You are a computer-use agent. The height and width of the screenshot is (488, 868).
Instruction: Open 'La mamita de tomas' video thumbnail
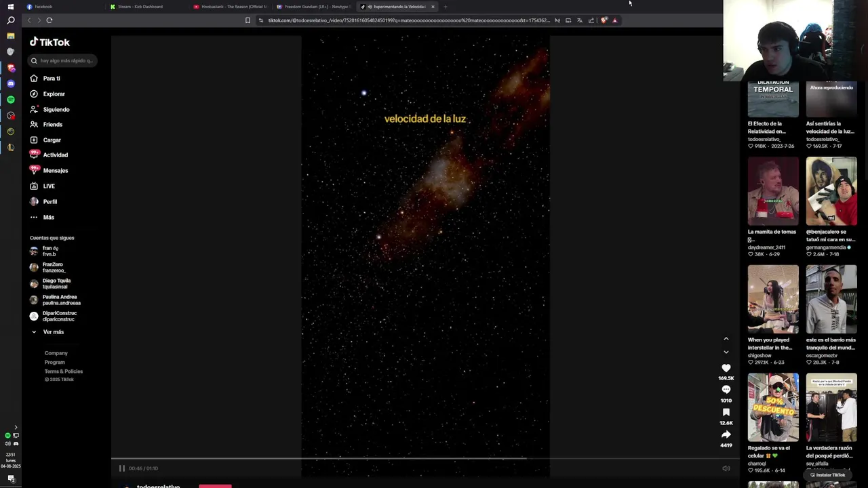pyautogui.click(x=773, y=191)
